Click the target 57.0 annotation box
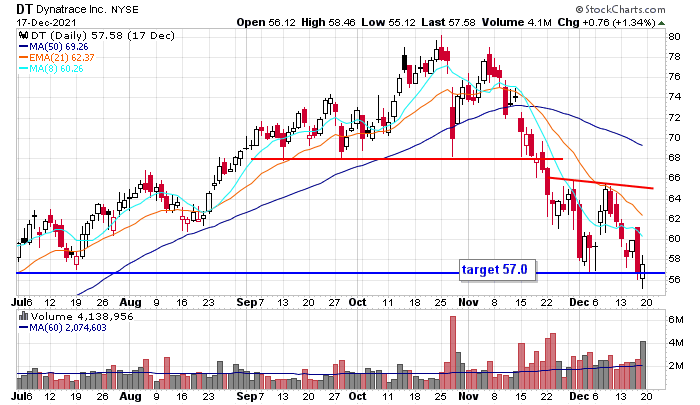Viewport: 700px width, 405px height. [x=497, y=270]
